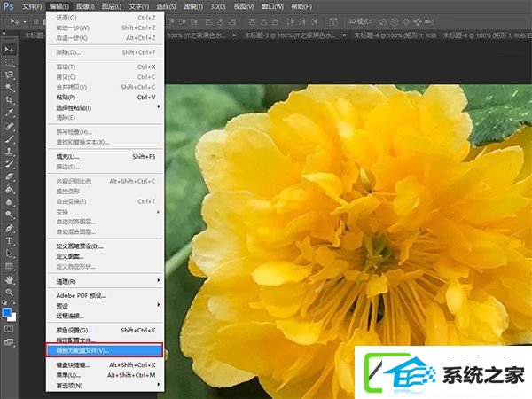Open the 文件(F) menu
The width and height of the screenshot is (532, 399).
click(x=32, y=6)
